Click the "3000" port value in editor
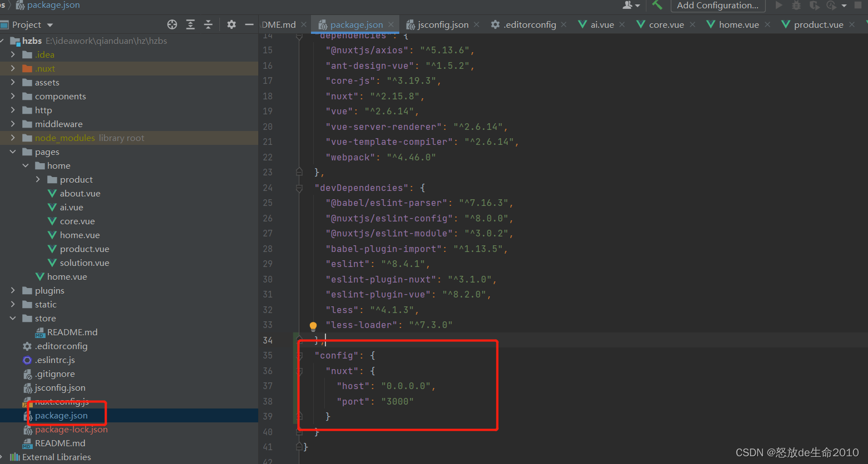Image resolution: width=868 pixels, height=464 pixels. 397,401
